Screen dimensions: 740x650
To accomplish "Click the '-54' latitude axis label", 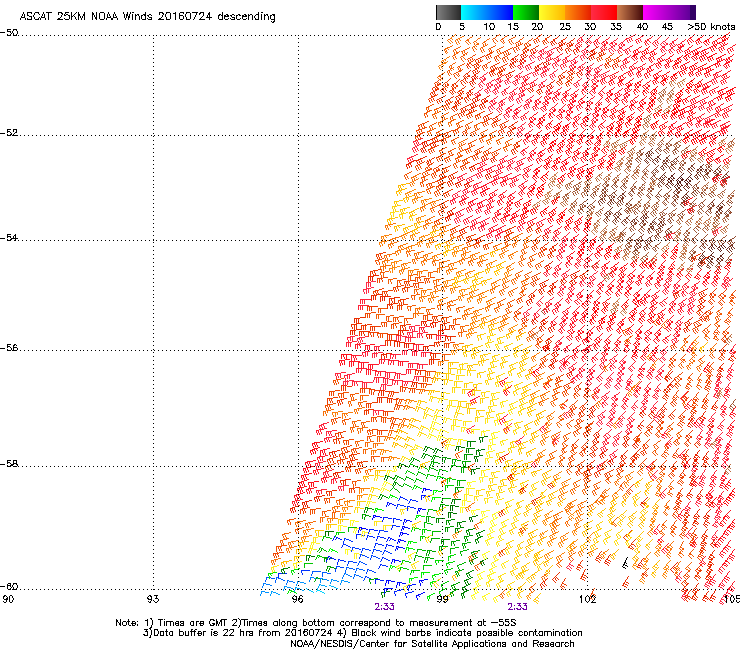I will point(9,237).
